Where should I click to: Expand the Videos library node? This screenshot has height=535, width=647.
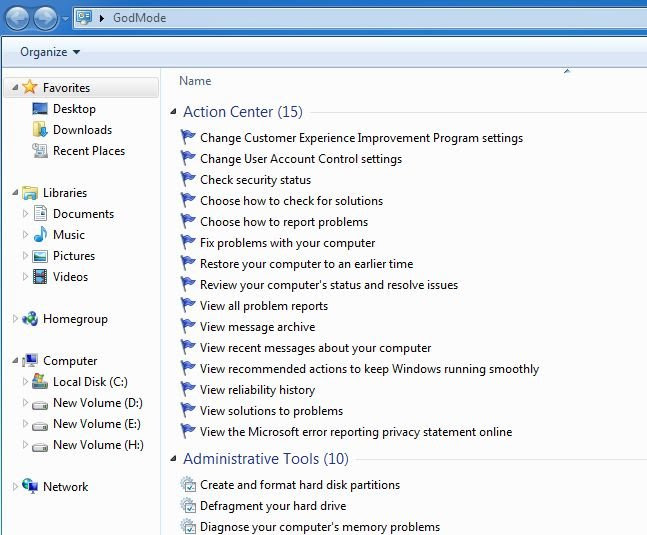[25, 276]
